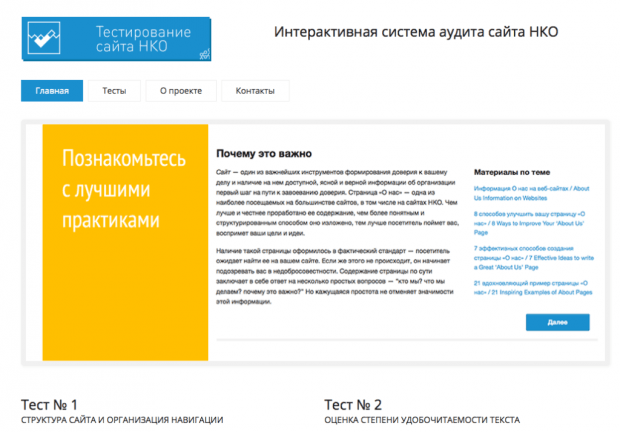Switch to the Тесты tab
The width and height of the screenshot is (620, 432).
[x=113, y=91]
